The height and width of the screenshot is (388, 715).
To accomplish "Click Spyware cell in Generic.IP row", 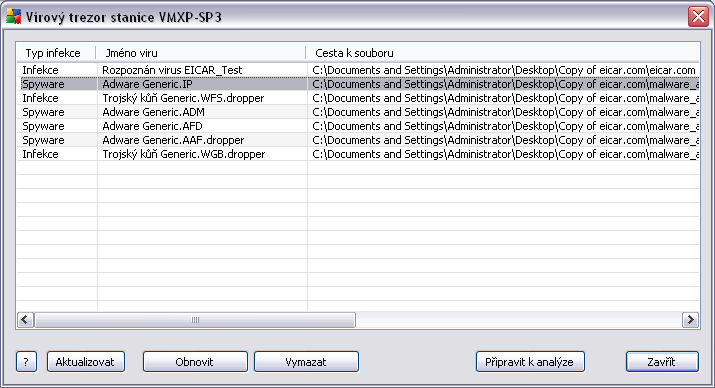I will tap(43, 84).
